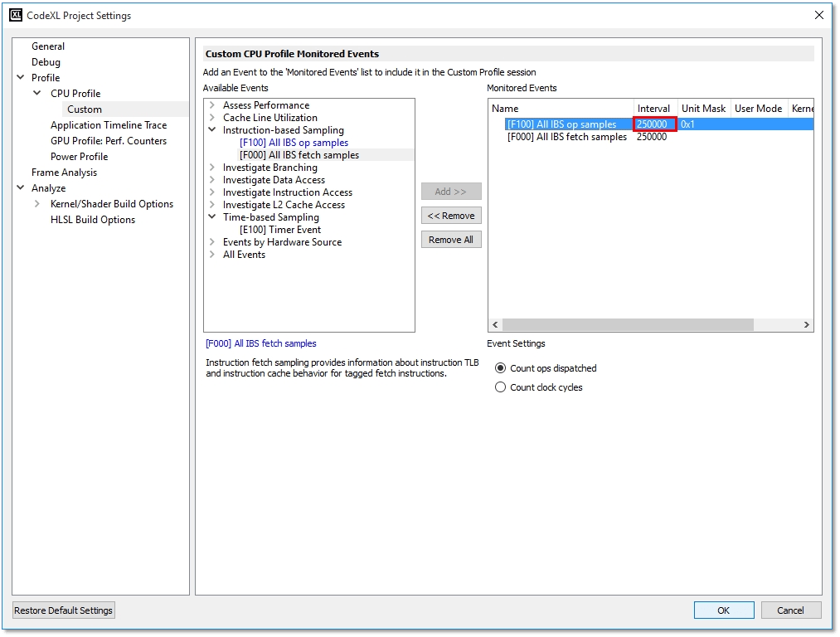840x637 pixels.
Task: Close the CodeXL Project Settings dialog
Action: [818, 15]
